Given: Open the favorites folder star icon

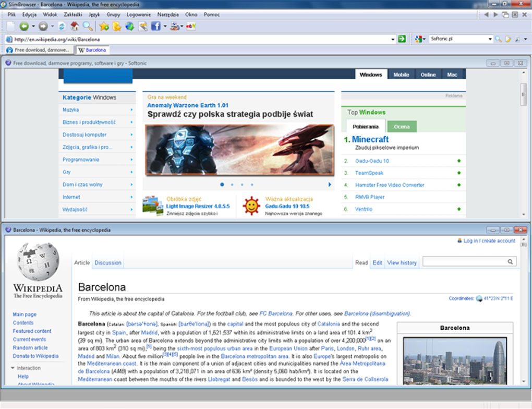Looking at the screenshot, I should pyautogui.click(x=117, y=26).
